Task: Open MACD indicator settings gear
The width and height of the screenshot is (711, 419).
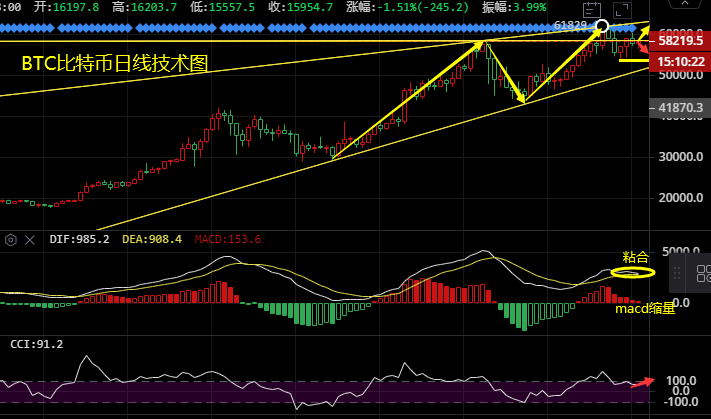Action: pos(10,239)
